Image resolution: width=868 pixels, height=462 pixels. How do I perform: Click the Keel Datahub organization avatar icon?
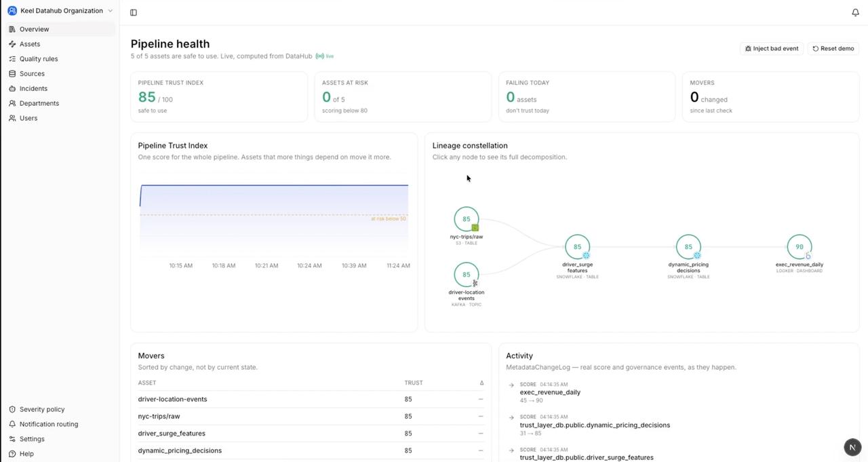point(12,11)
